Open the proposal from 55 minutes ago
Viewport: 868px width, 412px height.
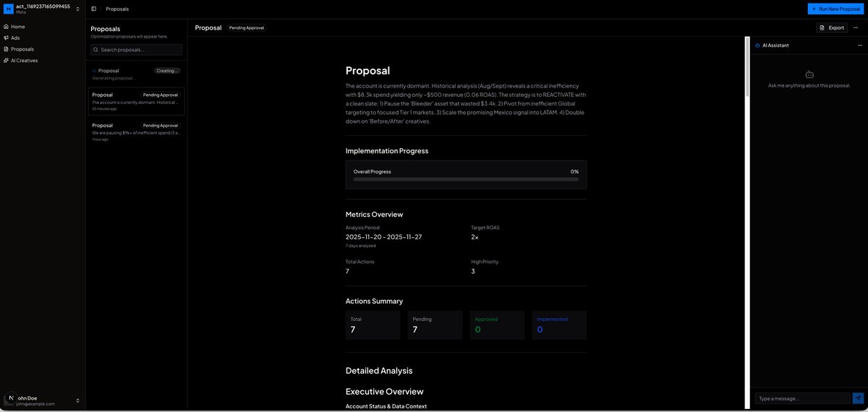[x=137, y=101]
